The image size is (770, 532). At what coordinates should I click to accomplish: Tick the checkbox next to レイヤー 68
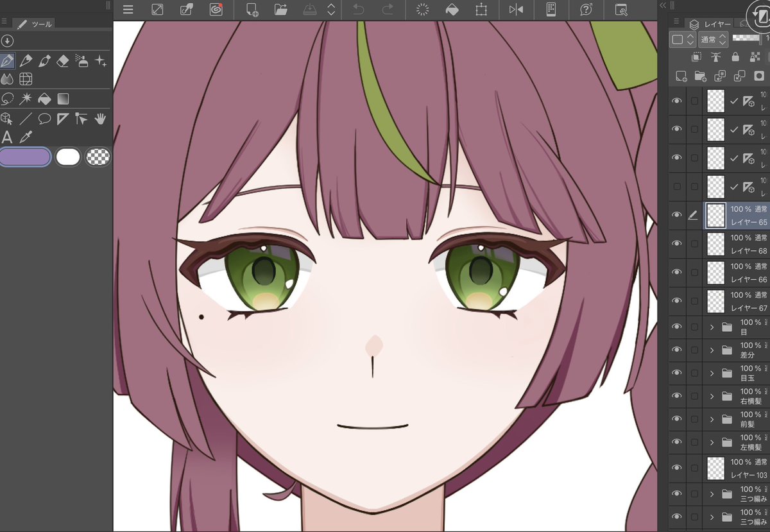[694, 244]
